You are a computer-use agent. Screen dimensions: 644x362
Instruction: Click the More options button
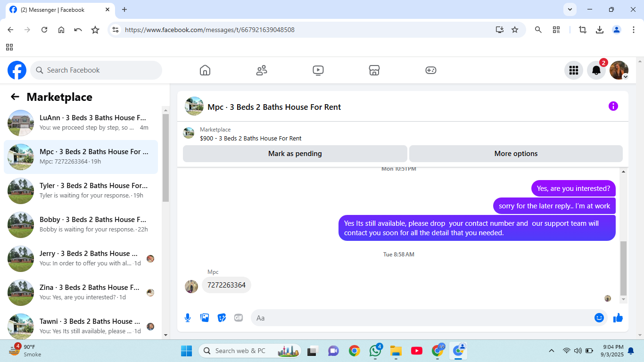coord(516,154)
